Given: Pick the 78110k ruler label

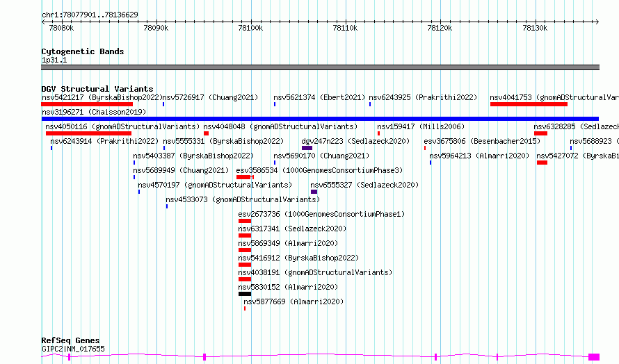Looking at the screenshot, I should [x=346, y=28].
